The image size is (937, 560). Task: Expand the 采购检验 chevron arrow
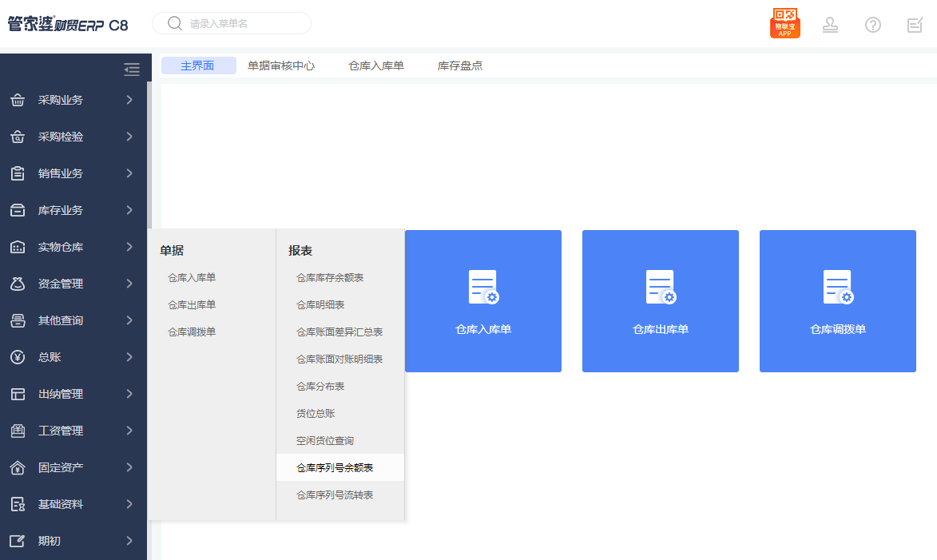point(129,137)
